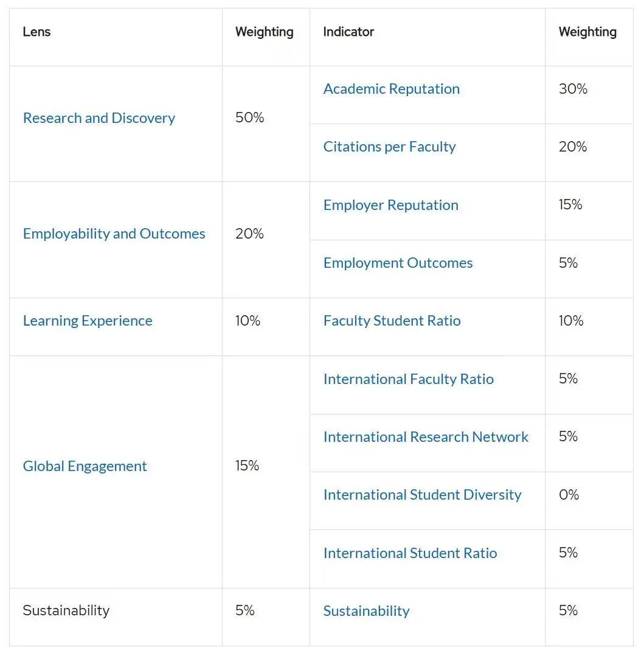Image resolution: width=644 pixels, height=653 pixels.
Task: Open the Learning Experience lens link
Action: tap(88, 321)
